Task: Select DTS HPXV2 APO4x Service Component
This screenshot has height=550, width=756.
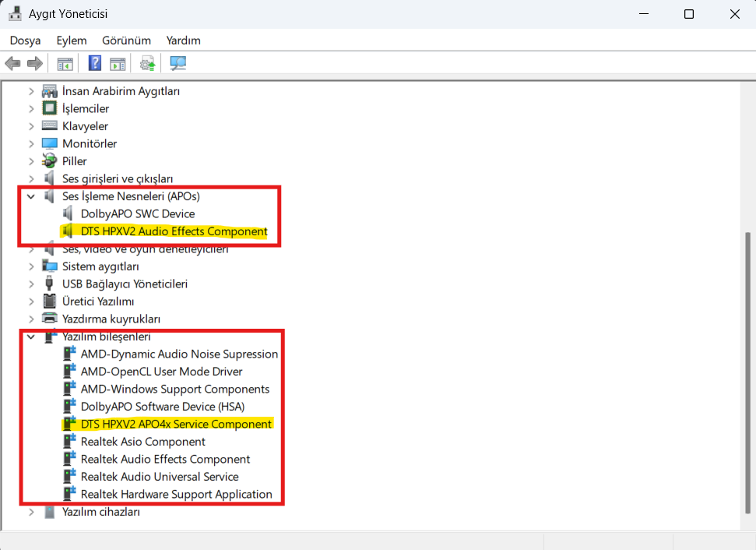Action: tap(176, 424)
